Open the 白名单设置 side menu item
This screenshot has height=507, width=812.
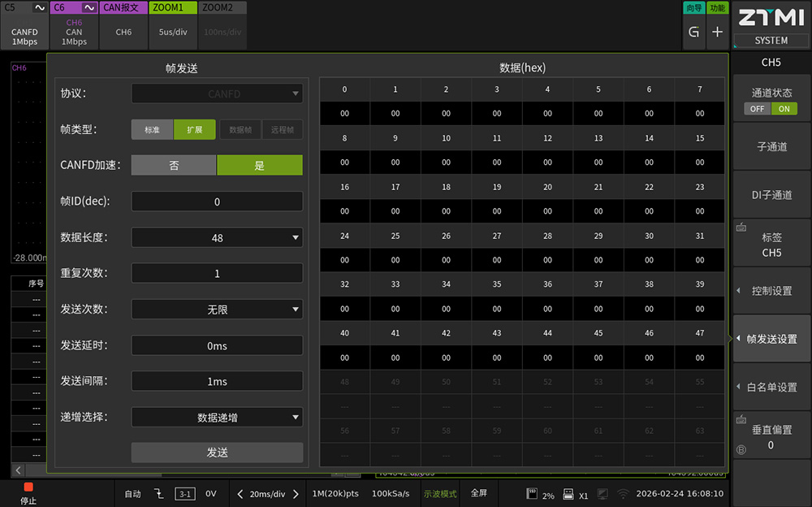[x=771, y=388]
